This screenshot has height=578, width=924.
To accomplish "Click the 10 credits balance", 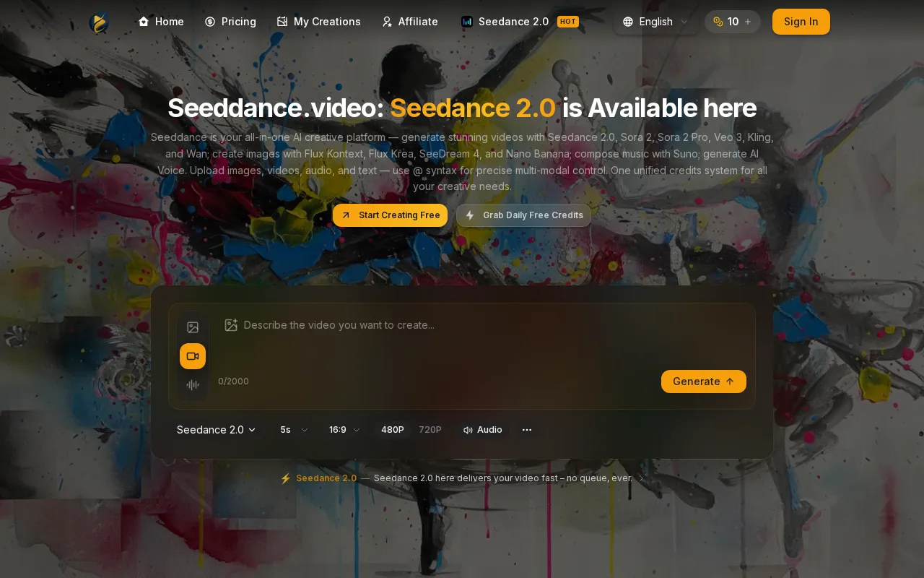I will [x=733, y=22].
